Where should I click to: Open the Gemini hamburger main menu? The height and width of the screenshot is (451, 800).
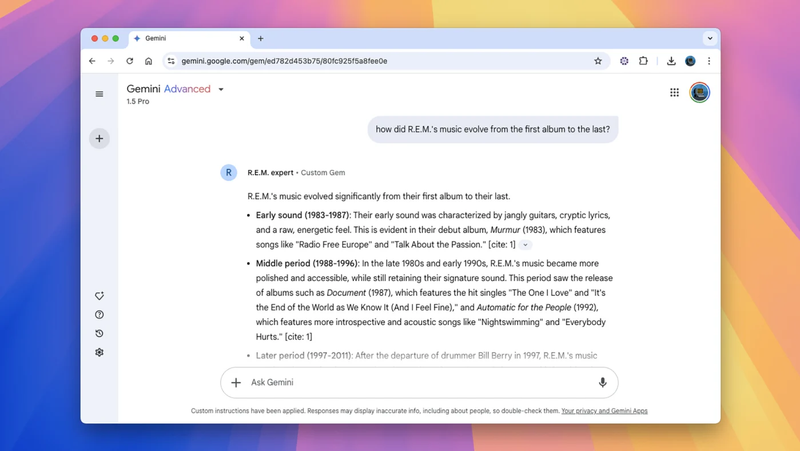tap(99, 94)
